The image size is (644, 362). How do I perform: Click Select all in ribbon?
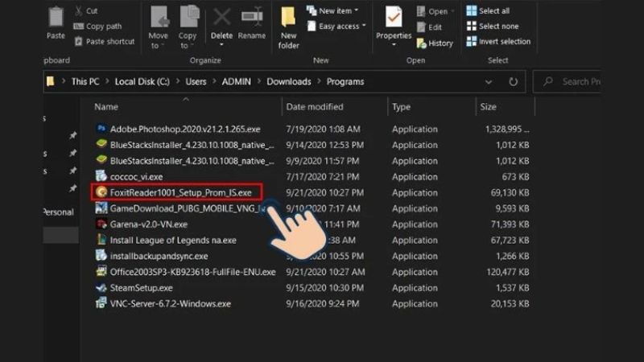488,10
